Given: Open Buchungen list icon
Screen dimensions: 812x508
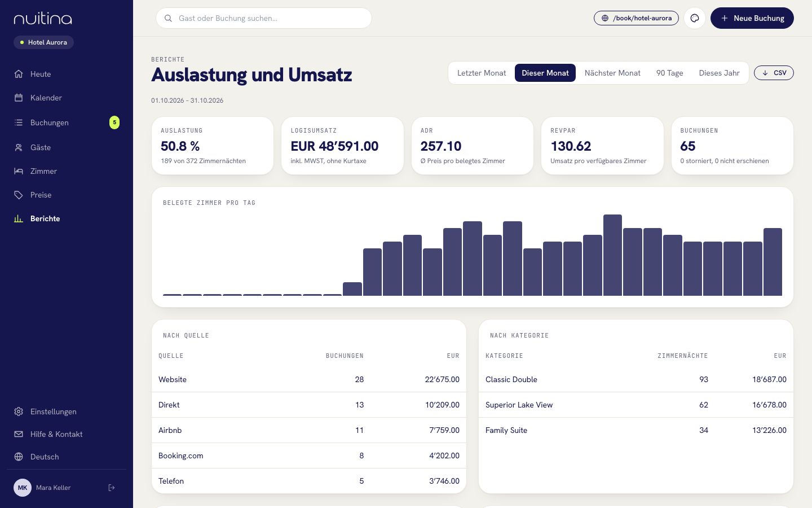Looking at the screenshot, I should point(19,122).
